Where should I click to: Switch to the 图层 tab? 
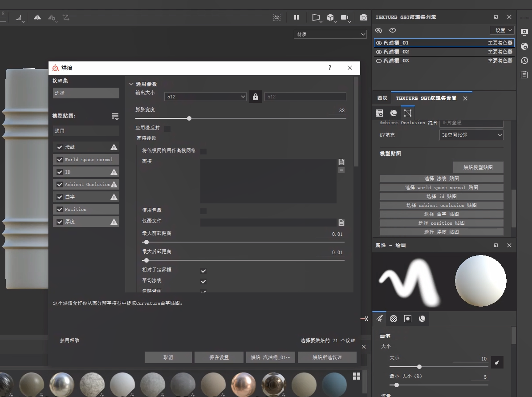coord(382,98)
